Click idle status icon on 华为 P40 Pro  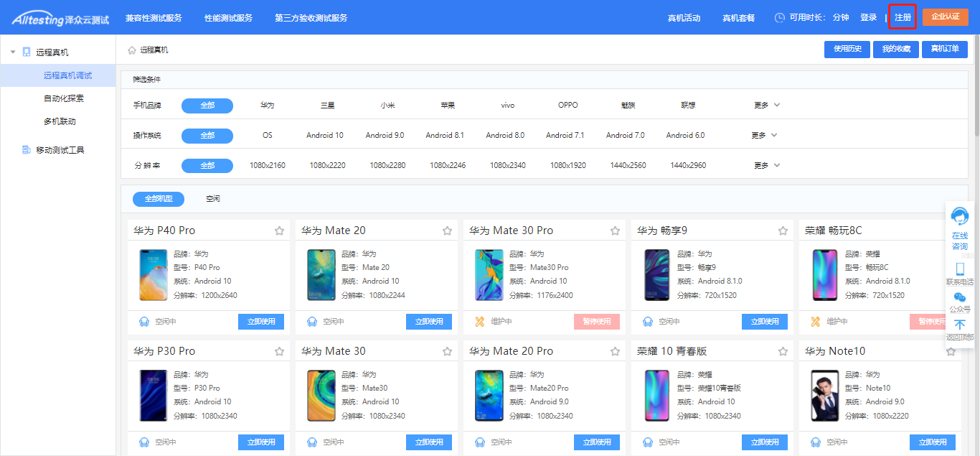click(143, 322)
